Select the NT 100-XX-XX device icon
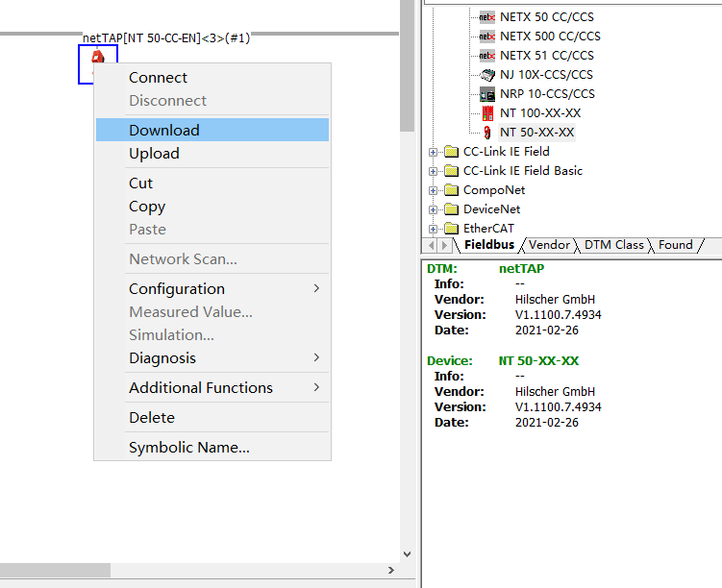722x588 pixels. tap(487, 113)
